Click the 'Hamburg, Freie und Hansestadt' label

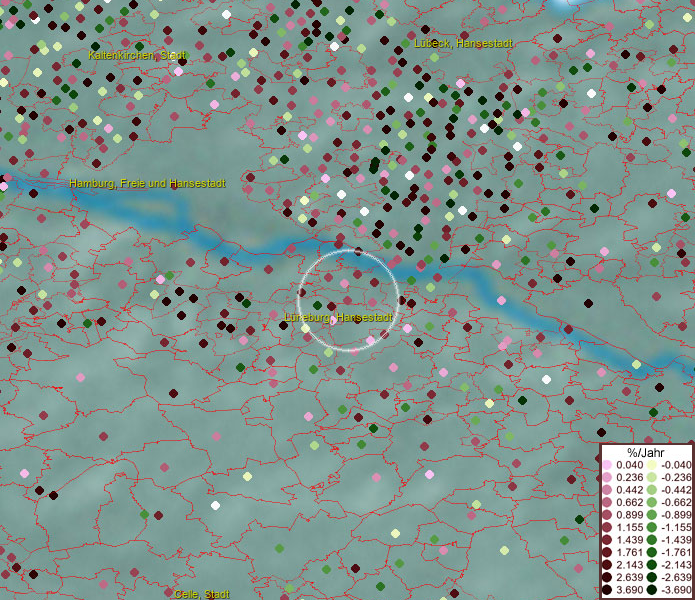[x=148, y=183]
